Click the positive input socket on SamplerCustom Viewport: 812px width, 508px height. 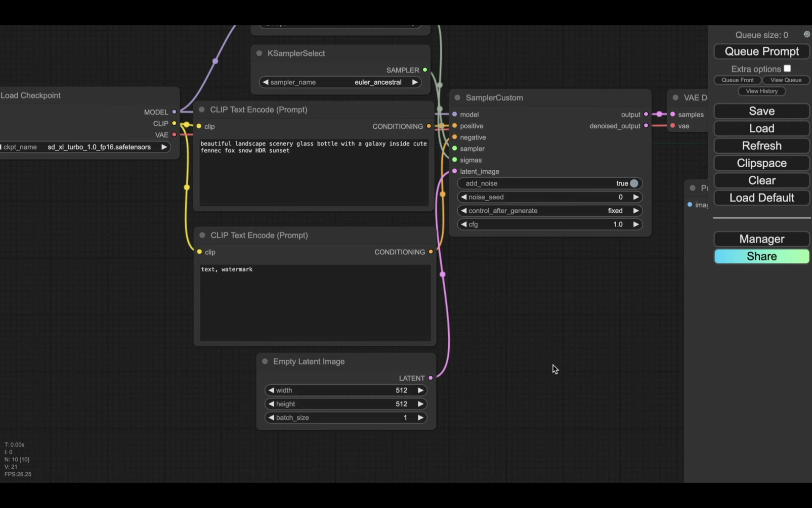point(455,126)
